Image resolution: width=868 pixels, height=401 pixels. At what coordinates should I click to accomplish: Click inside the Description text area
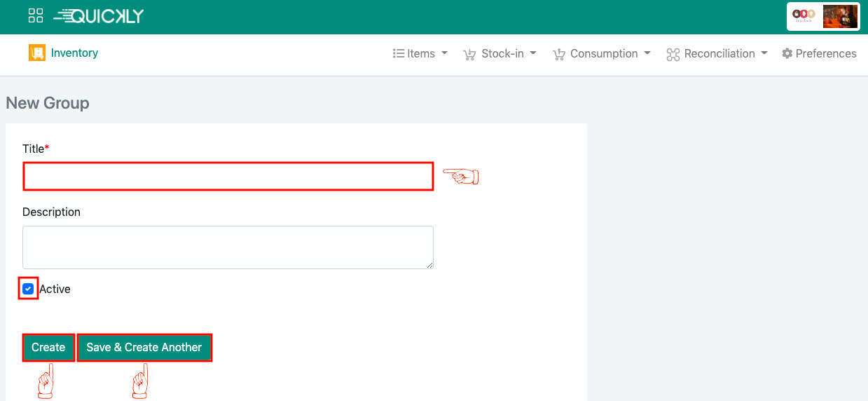(x=228, y=247)
